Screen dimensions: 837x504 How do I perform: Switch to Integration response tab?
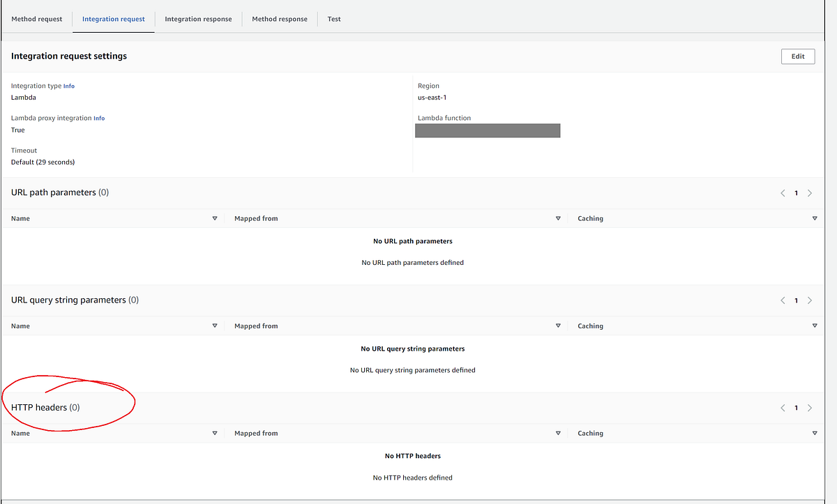pos(198,19)
